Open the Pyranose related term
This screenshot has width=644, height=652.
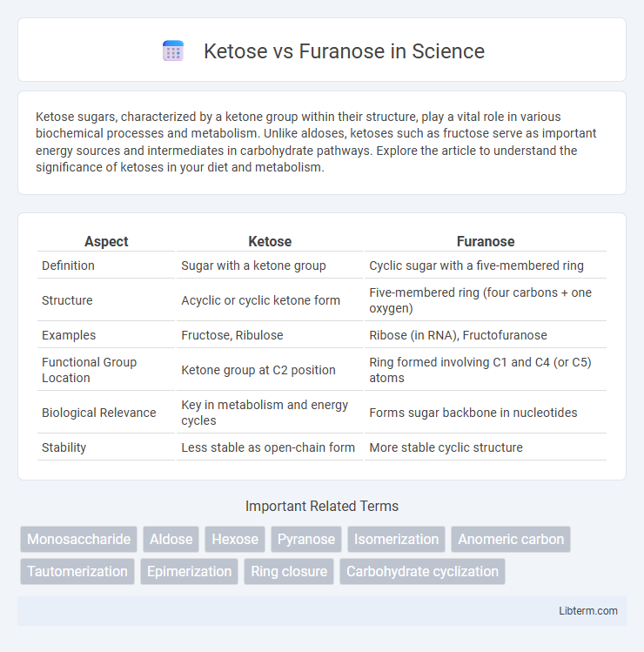[306, 540]
